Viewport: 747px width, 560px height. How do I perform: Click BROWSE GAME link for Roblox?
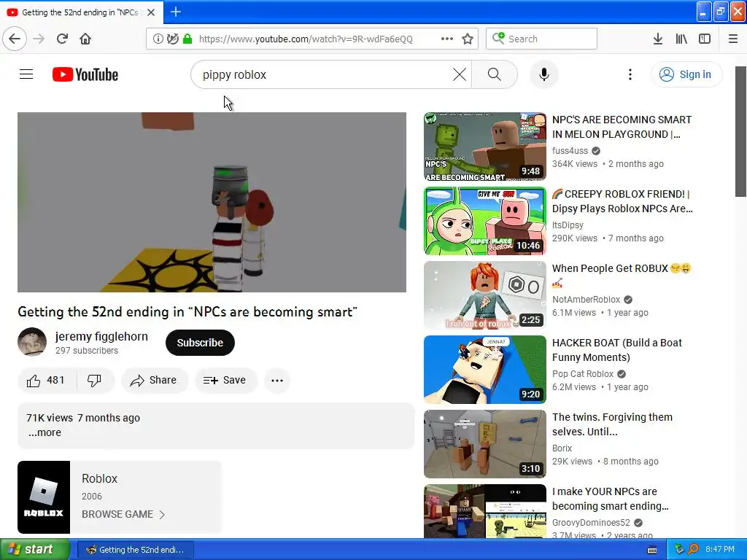click(123, 514)
